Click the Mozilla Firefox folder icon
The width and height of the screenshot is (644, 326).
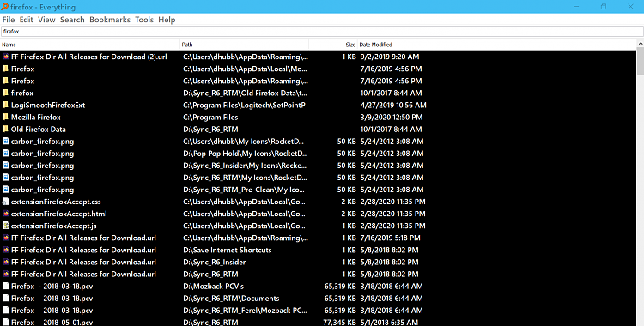tap(6, 117)
